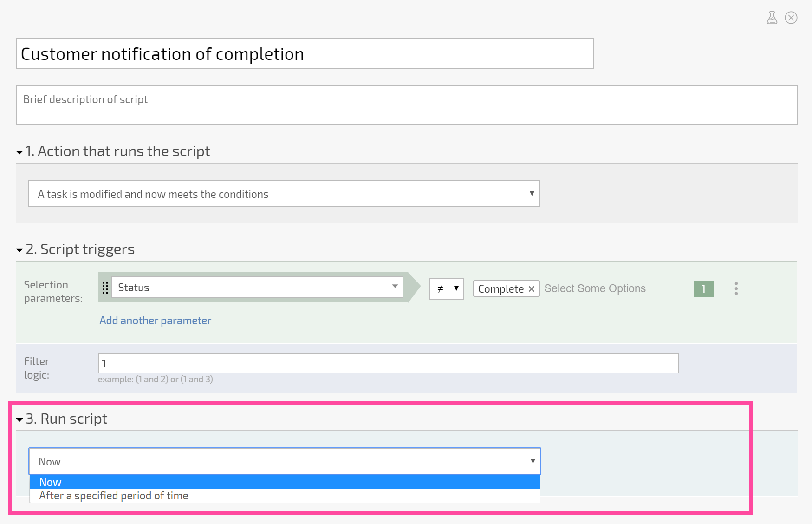This screenshot has width=812, height=524.
Task: Remove the Complete tag
Action: pos(532,289)
